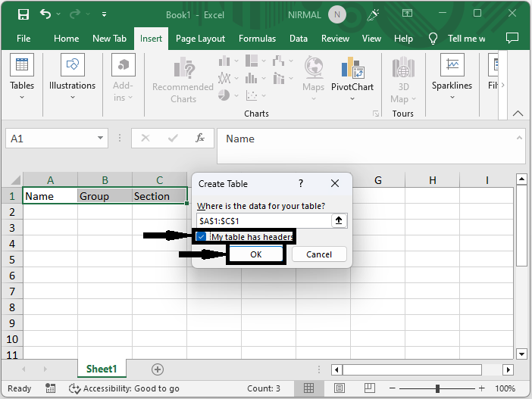Click the Redo arrow icon
This screenshot has height=399, width=532.
coord(75,14)
